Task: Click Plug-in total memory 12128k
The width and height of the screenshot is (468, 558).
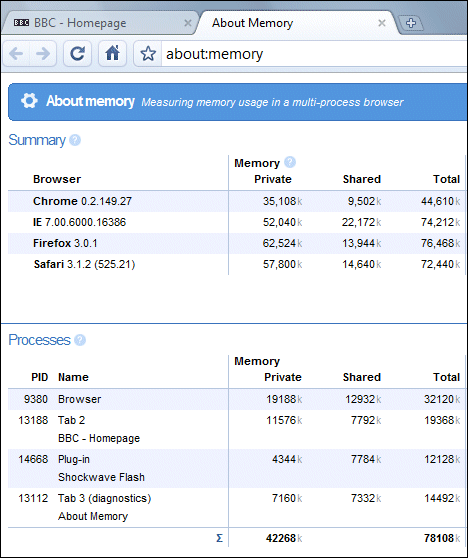Action: point(442,459)
